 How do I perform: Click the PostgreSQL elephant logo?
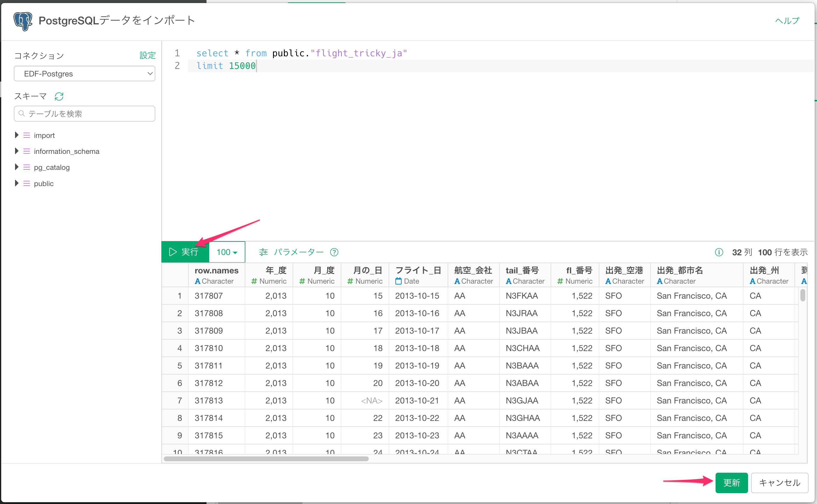23,21
